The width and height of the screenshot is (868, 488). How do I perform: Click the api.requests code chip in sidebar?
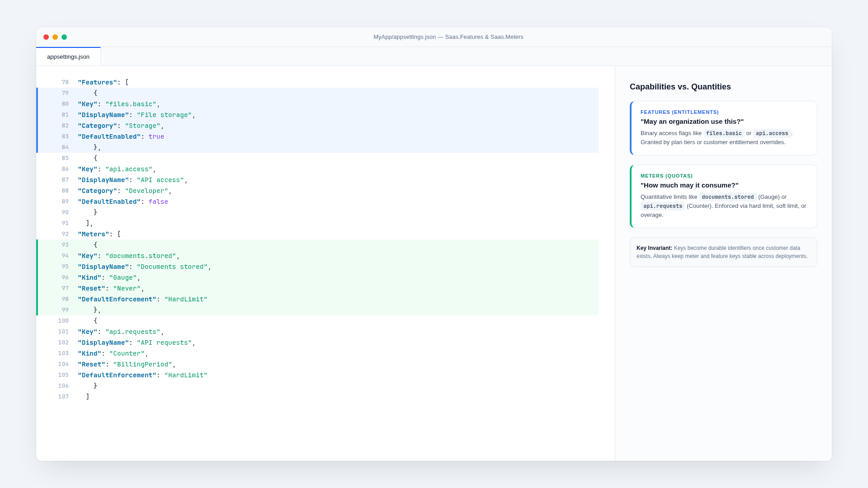[663, 206]
